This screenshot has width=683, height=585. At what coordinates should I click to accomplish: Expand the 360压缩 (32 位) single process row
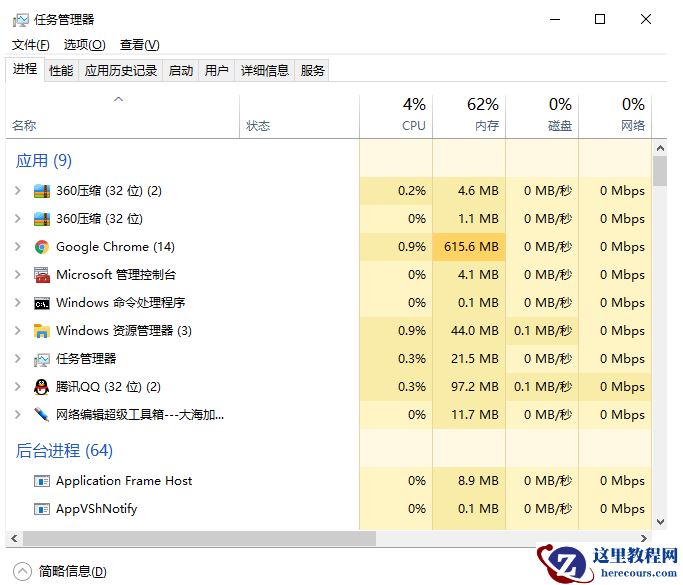17,219
